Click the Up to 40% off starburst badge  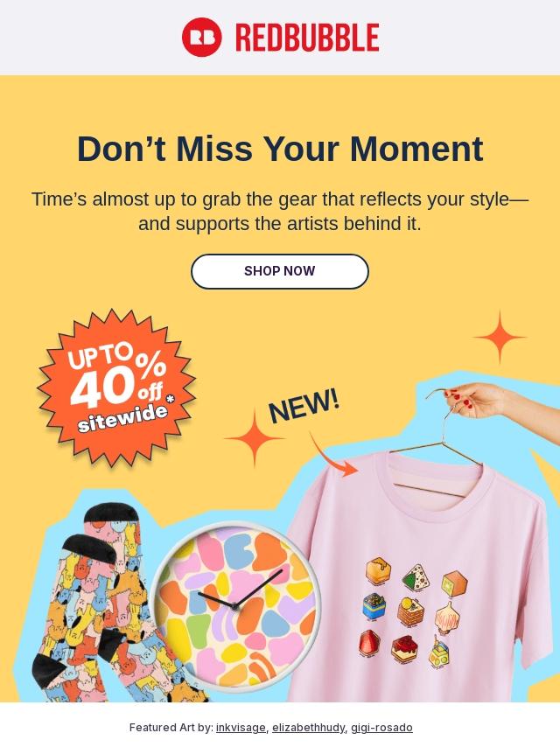coord(115,387)
